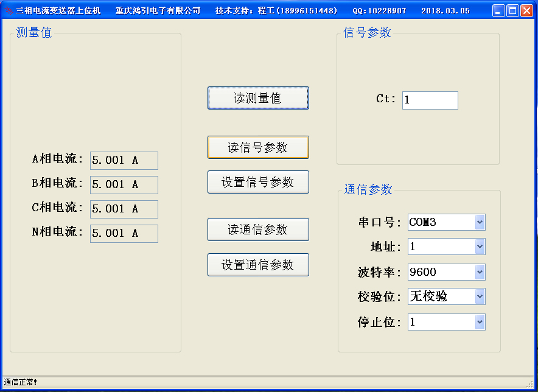Click the 设置信号参数 button
Screen dimensions: 538x392
click(x=258, y=182)
